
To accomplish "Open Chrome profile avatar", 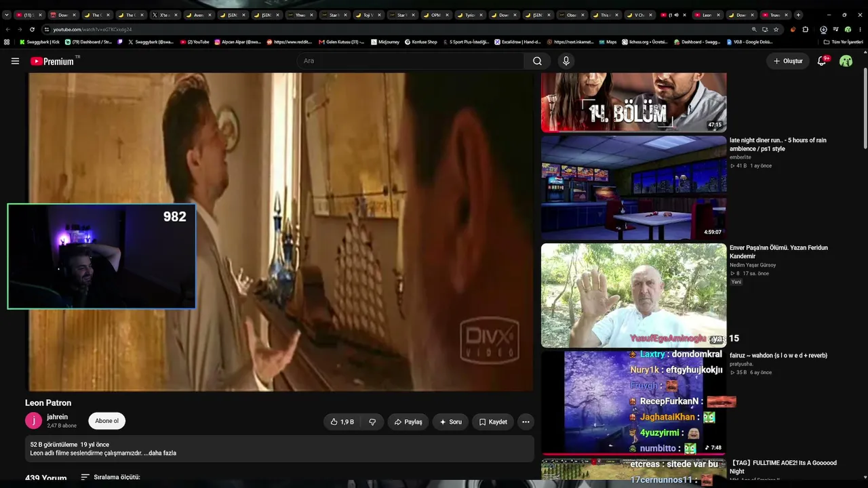I will click(848, 29).
